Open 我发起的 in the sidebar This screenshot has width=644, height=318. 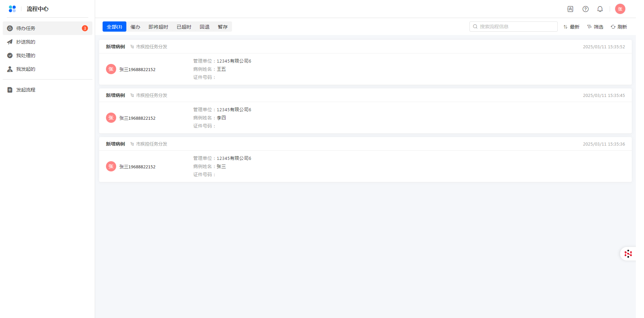[25, 69]
